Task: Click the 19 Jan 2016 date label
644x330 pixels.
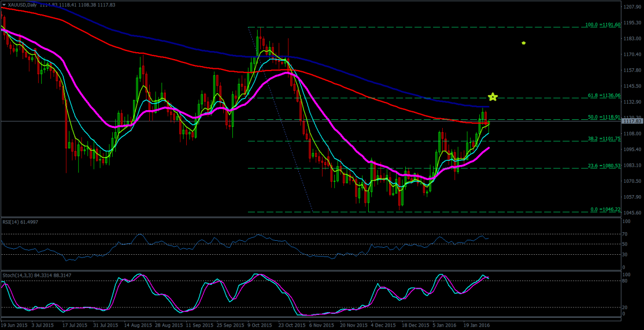Action: (x=476, y=325)
